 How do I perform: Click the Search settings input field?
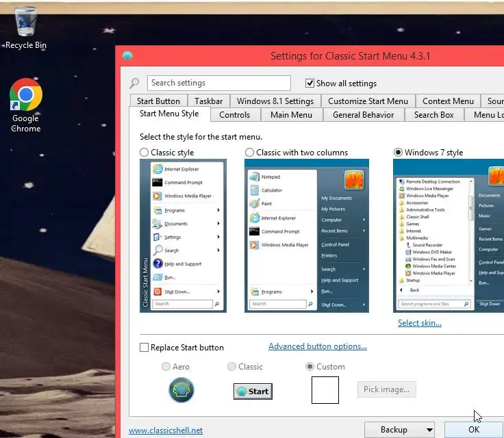tap(219, 83)
